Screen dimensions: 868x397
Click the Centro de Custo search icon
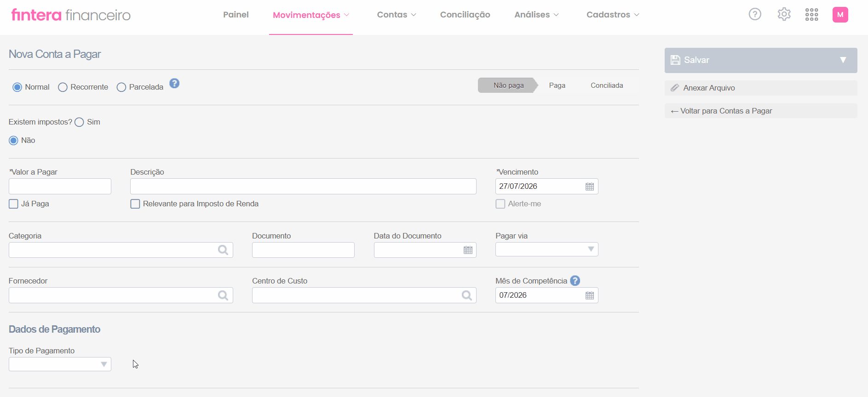click(x=467, y=295)
